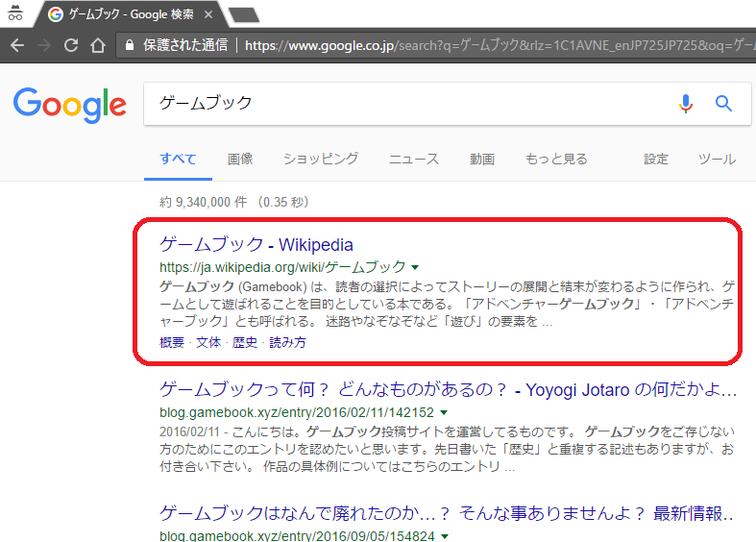Click the browser forward arrow
Screen dimensions: 756x542
44,45
